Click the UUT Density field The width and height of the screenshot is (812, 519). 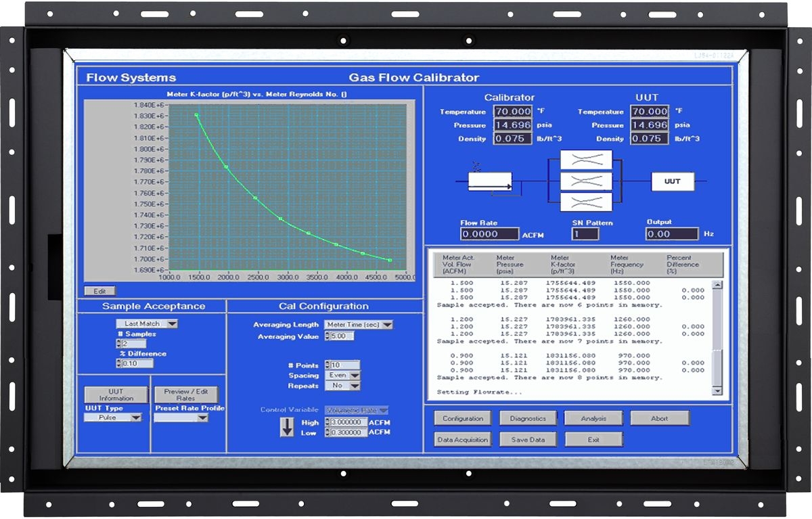650,138
